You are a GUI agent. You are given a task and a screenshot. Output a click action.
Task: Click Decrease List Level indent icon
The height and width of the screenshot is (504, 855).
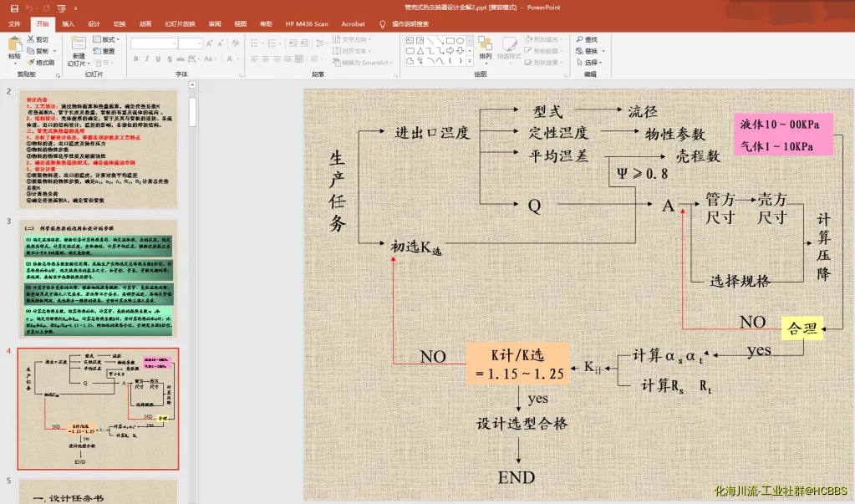[x=293, y=43]
